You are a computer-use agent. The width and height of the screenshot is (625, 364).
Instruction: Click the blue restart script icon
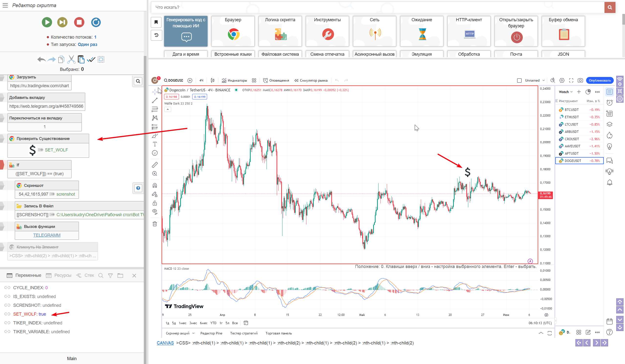coord(96,22)
